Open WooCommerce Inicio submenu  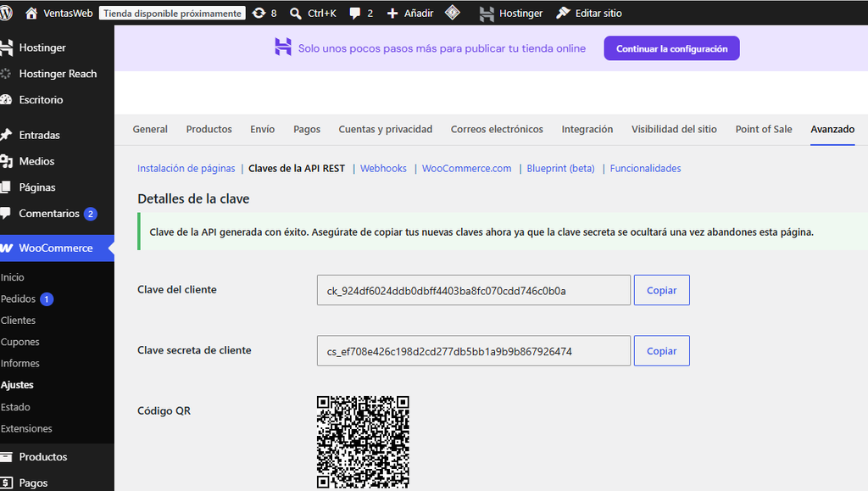(x=12, y=277)
